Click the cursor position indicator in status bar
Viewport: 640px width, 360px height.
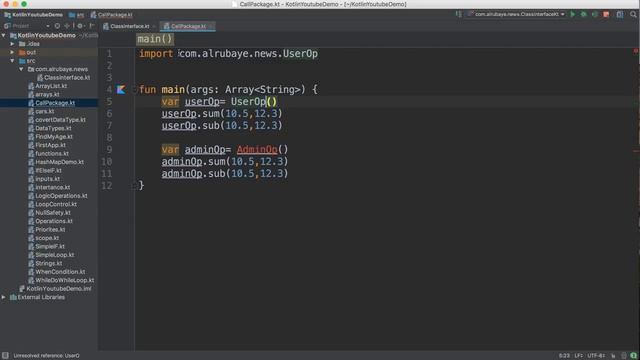(x=564, y=356)
